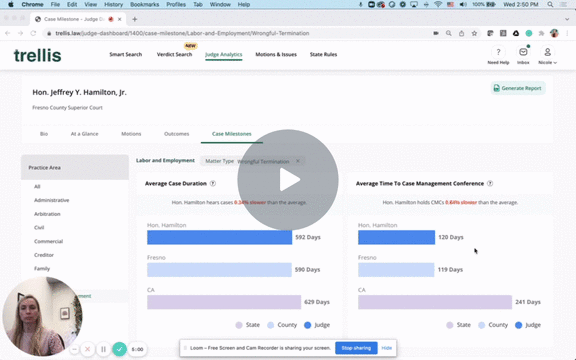Open the Motions tab
This screenshot has width=576, height=360.
tap(131, 134)
